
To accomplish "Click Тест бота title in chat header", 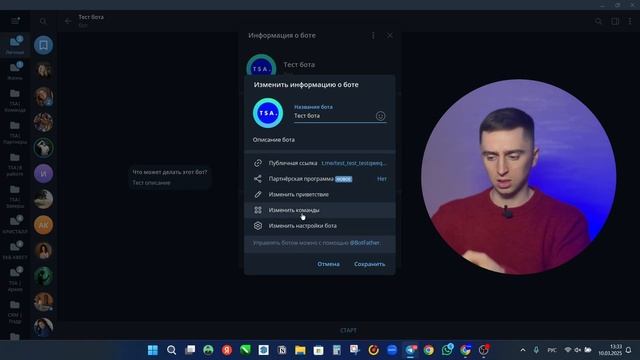I will [91, 17].
